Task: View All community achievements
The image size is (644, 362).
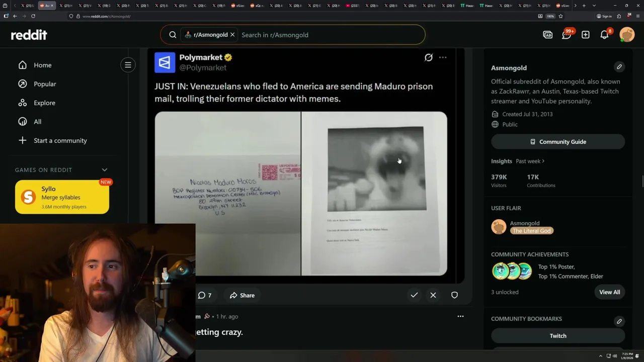Action: 609,292
